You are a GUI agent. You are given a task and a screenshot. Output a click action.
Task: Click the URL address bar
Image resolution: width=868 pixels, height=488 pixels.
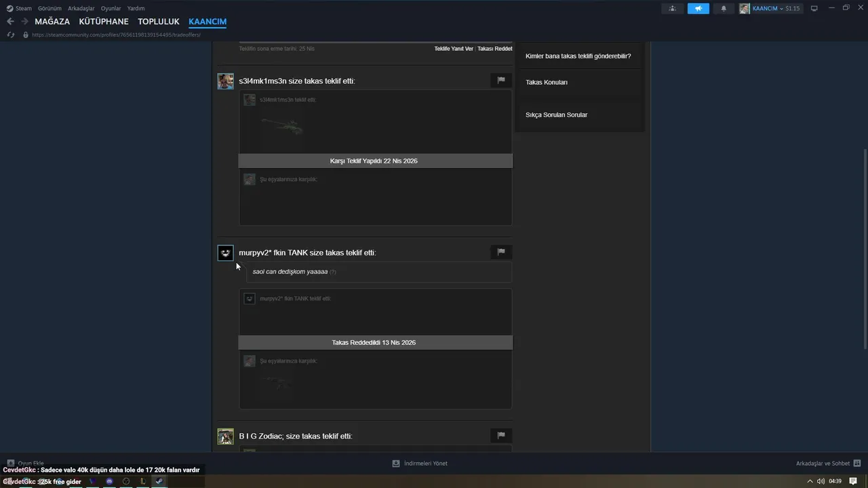(116, 35)
